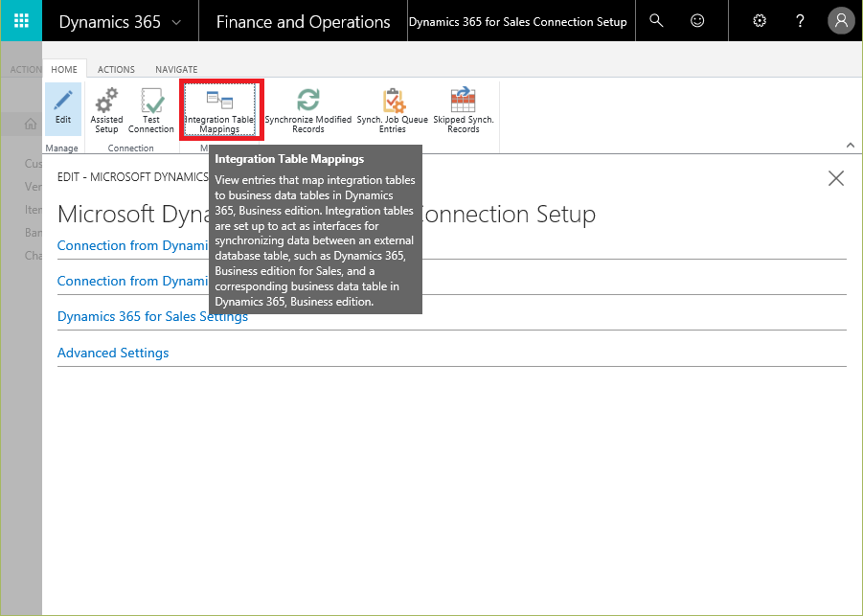863x616 pixels.
Task: Expand the Dynamics 365 dropdown chevron
Action: [x=176, y=22]
